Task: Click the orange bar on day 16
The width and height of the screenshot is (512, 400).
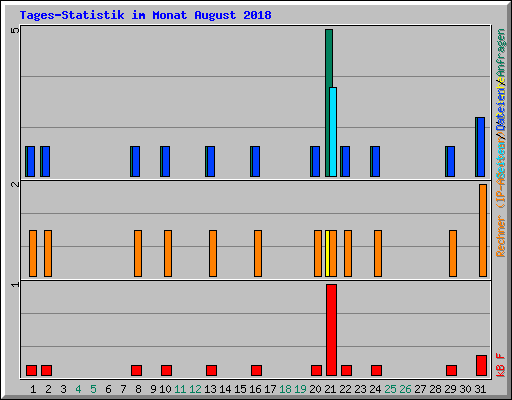Action: pyautogui.click(x=258, y=253)
